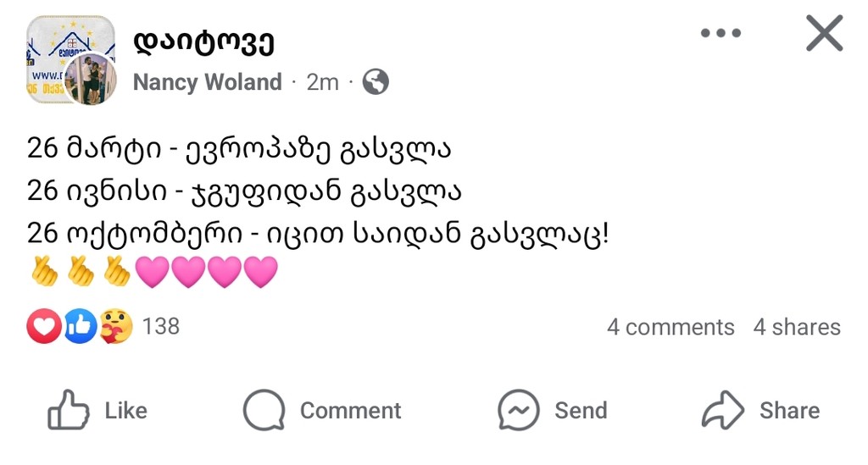Click the red heart love reaction icon
868x465 pixels.
click(44, 326)
